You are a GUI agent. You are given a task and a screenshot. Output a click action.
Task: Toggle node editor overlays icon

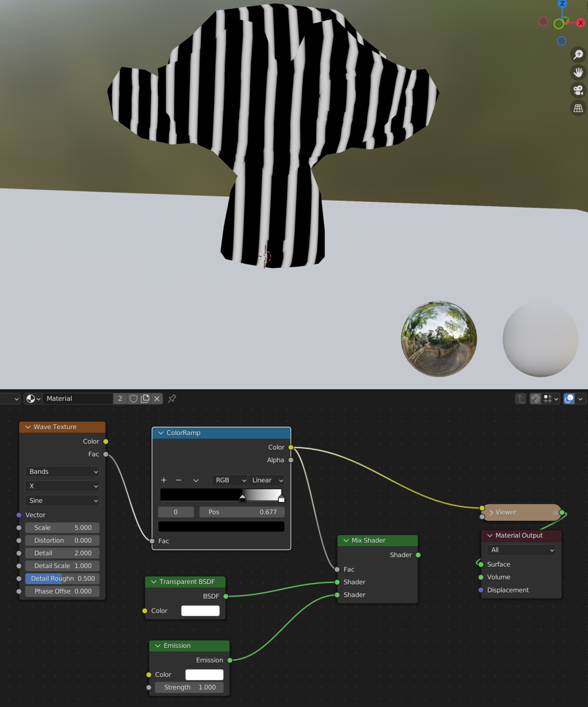click(569, 399)
